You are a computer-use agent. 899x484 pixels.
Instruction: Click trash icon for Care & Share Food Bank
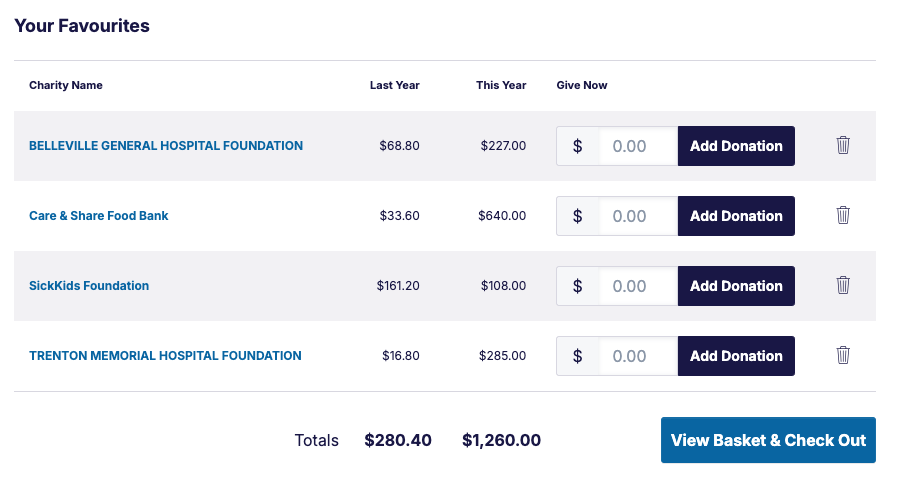(843, 216)
